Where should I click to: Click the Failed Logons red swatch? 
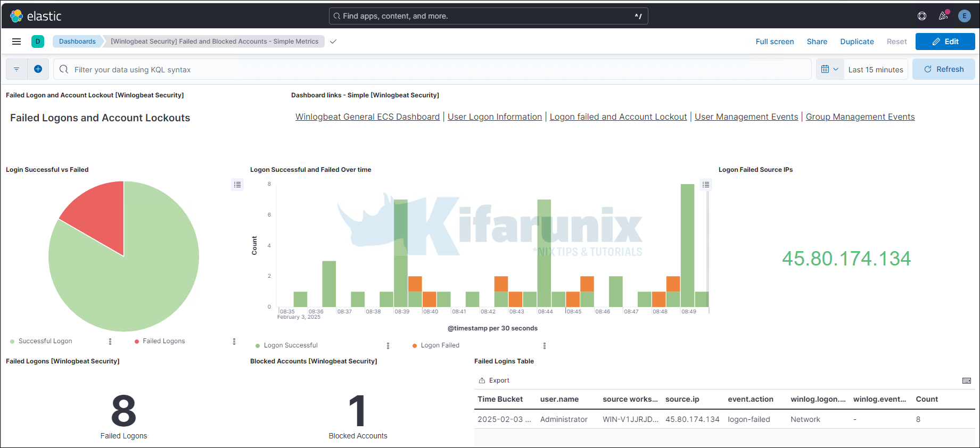137,342
